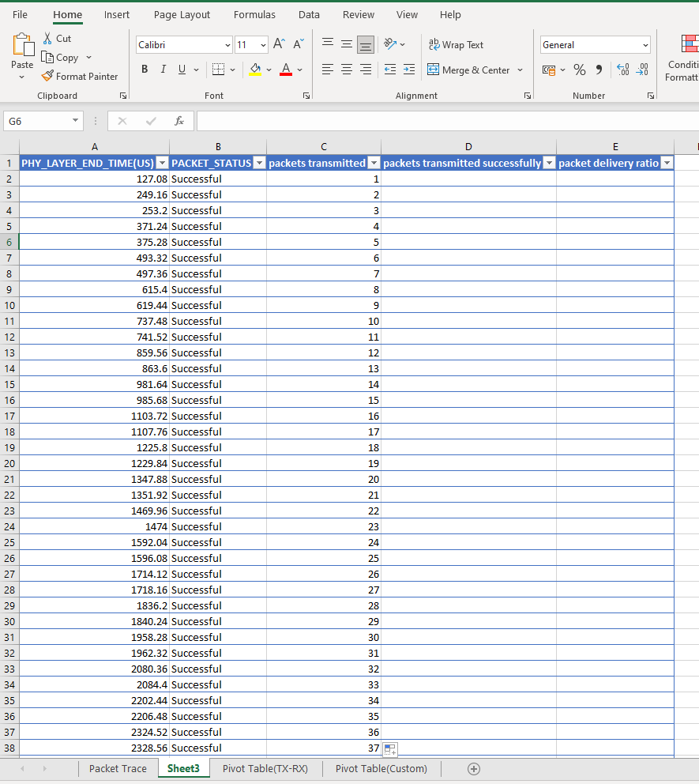The height and width of the screenshot is (784, 699).
Task: Click inside the formula bar input
Action: point(448,121)
